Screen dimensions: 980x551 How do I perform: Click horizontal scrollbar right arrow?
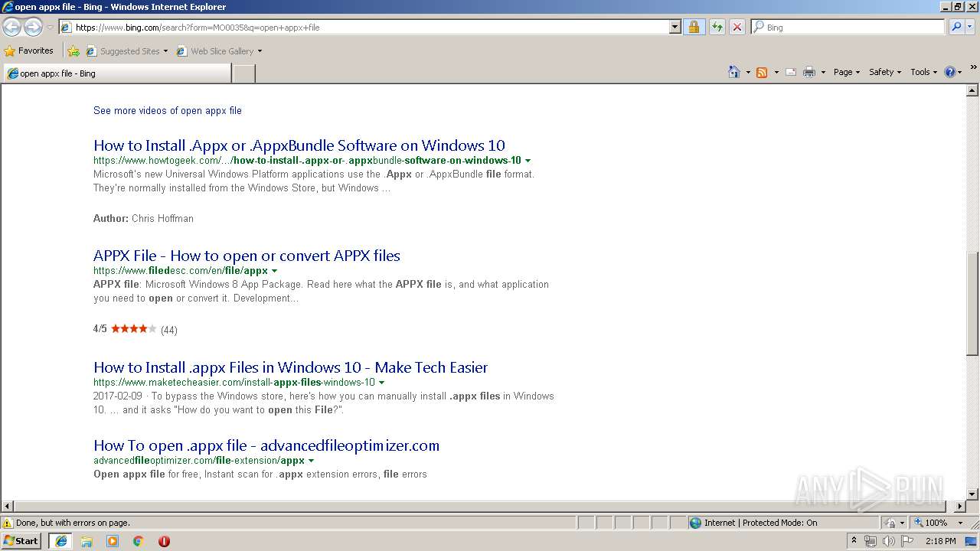pos(960,506)
